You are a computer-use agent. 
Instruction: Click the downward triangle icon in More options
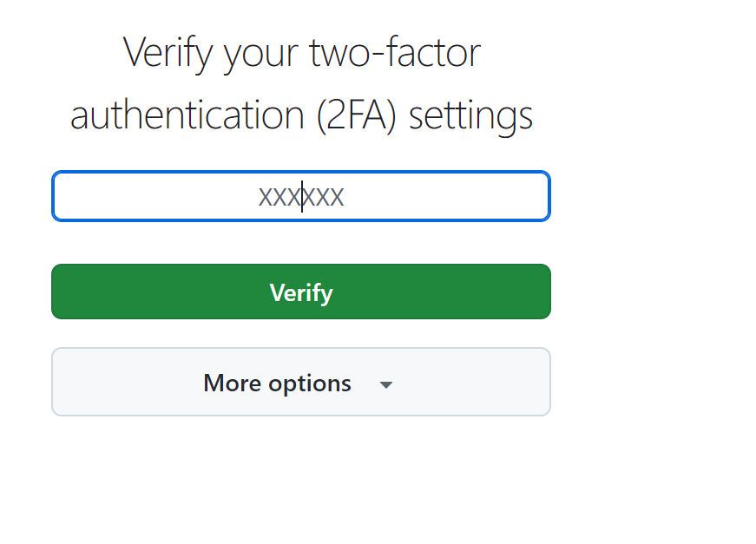(385, 384)
